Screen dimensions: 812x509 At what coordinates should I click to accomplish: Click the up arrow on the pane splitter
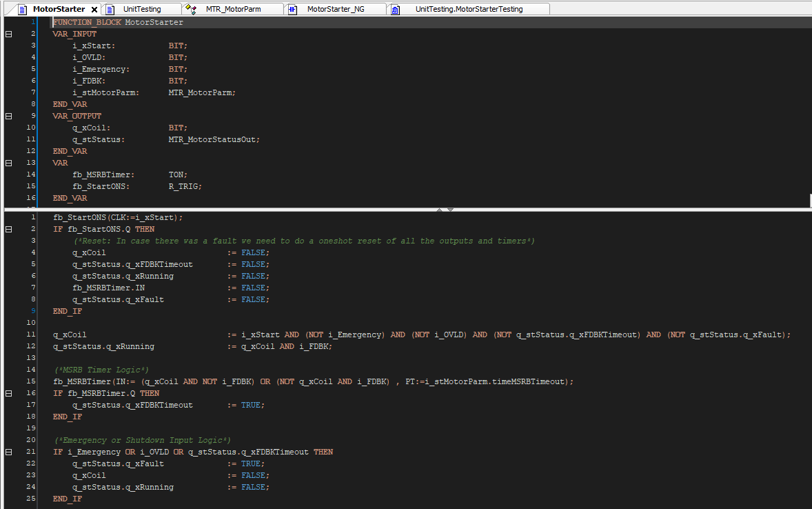click(x=439, y=210)
